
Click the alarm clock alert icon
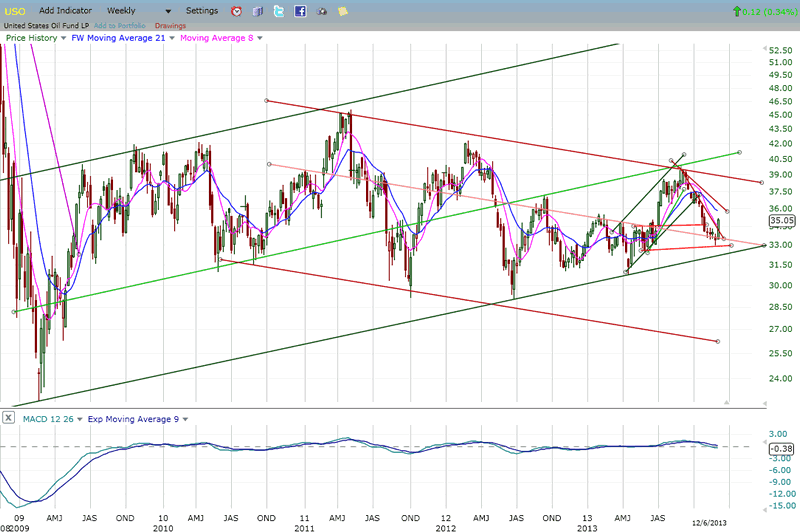tap(236, 11)
